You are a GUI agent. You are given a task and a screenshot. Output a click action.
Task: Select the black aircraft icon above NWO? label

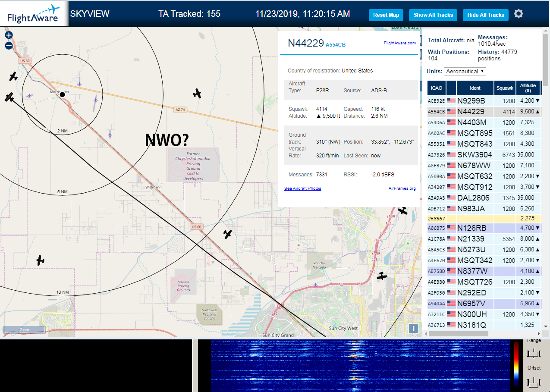tap(198, 93)
